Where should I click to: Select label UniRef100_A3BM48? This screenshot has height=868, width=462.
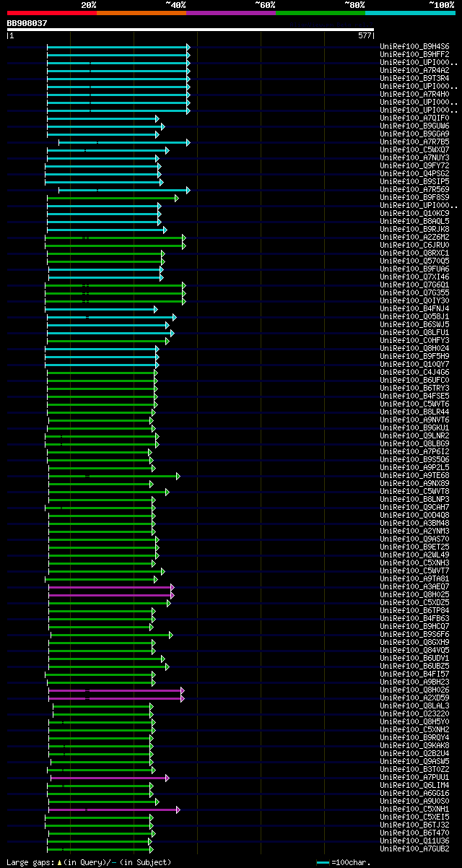(x=414, y=523)
